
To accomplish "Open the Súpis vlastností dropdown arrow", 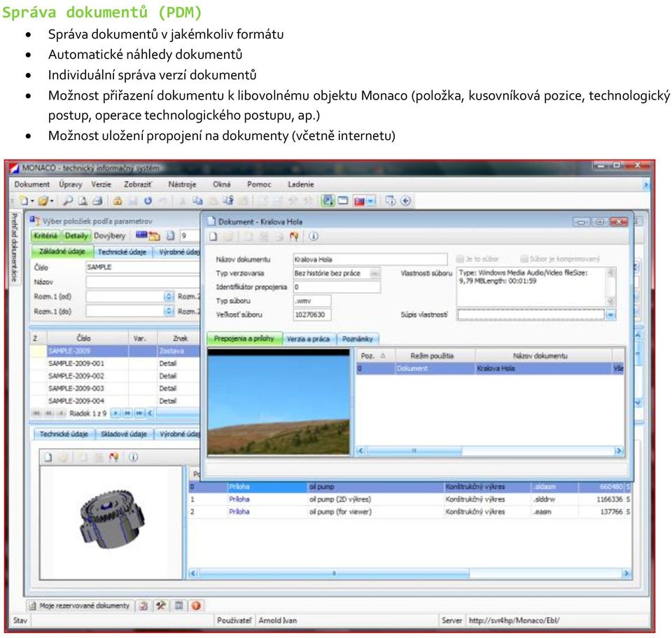I will (610, 314).
